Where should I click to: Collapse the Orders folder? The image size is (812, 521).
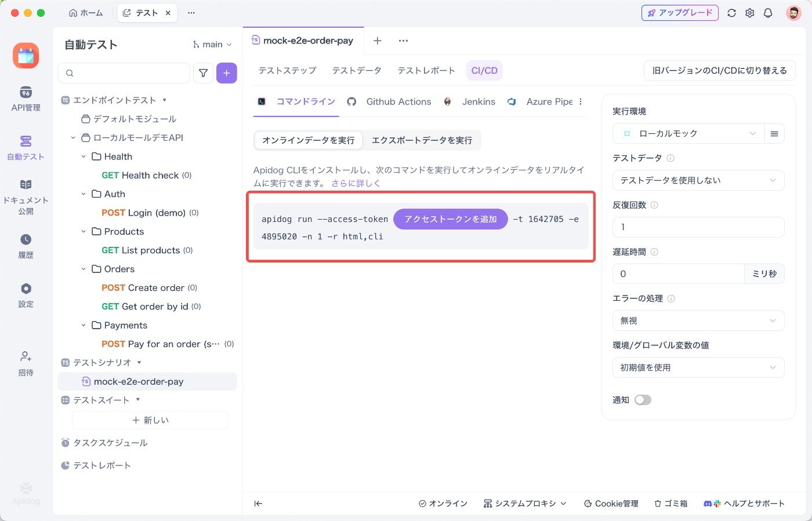[x=84, y=269]
